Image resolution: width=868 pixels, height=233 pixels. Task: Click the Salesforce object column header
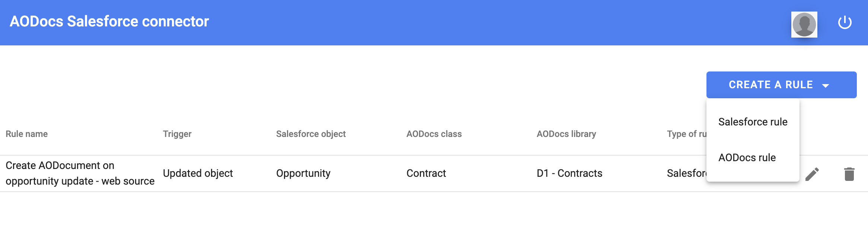311,134
